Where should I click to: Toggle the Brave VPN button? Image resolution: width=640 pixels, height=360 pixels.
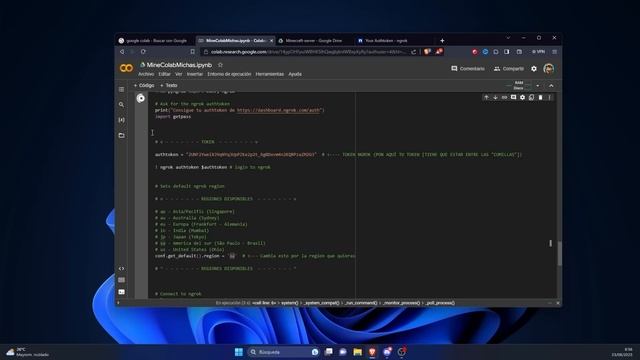(538, 52)
